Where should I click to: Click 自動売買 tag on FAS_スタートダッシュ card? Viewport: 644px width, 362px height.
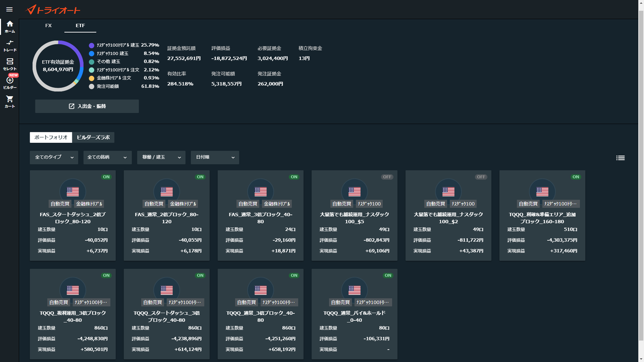coord(60,204)
